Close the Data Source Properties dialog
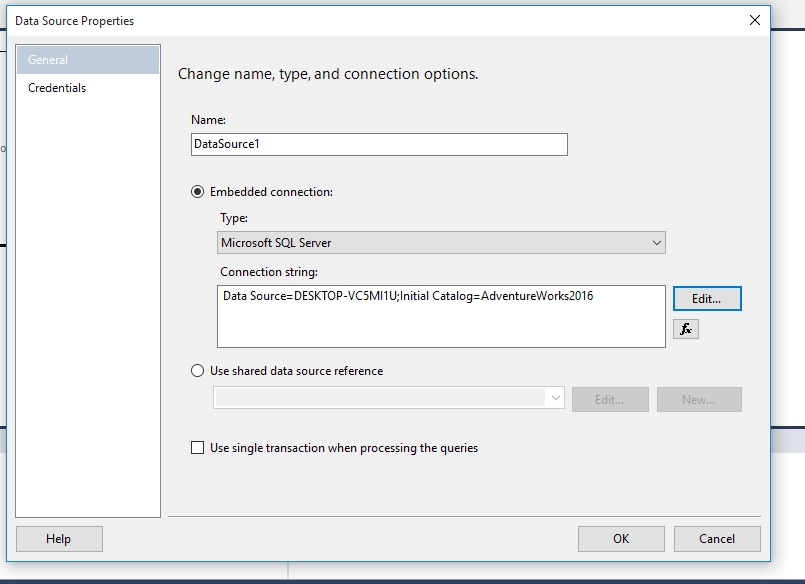This screenshot has height=584, width=805. pos(755,20)
